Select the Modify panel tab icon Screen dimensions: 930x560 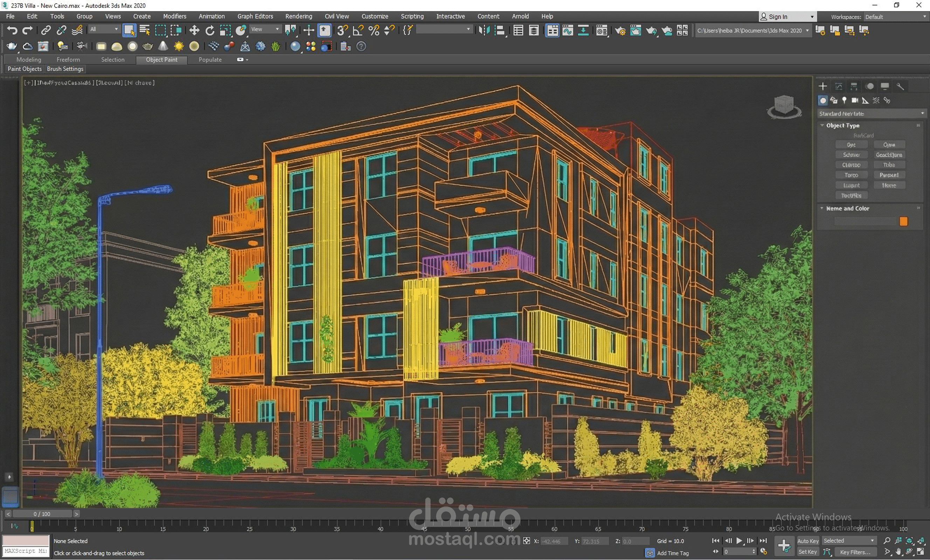tap(839, 86)
